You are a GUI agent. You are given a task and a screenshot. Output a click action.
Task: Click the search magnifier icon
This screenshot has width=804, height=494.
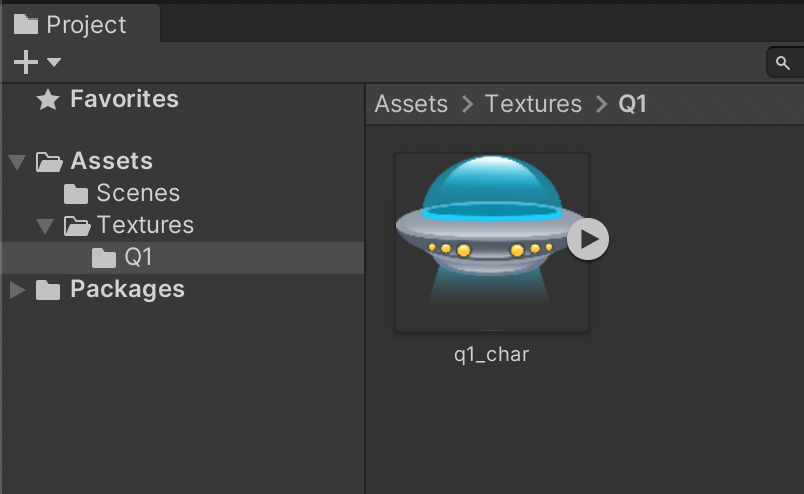pyautogui.click(x=783, y=63)
